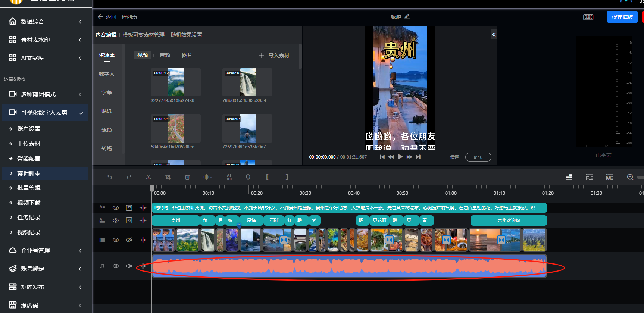Viewport: 644px width, 313px height.
Task: Expand the AI文案库 sidebar menu
Action: coord(46,58)
